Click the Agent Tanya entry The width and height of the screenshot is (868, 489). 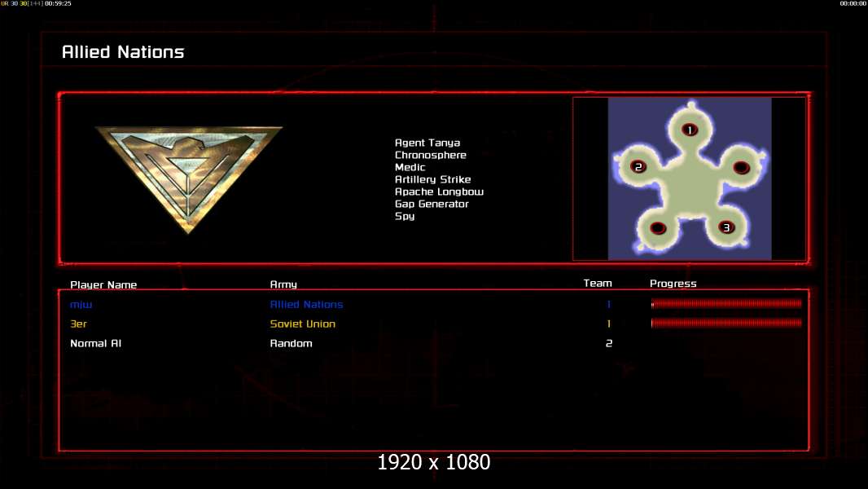coord(427,143)
